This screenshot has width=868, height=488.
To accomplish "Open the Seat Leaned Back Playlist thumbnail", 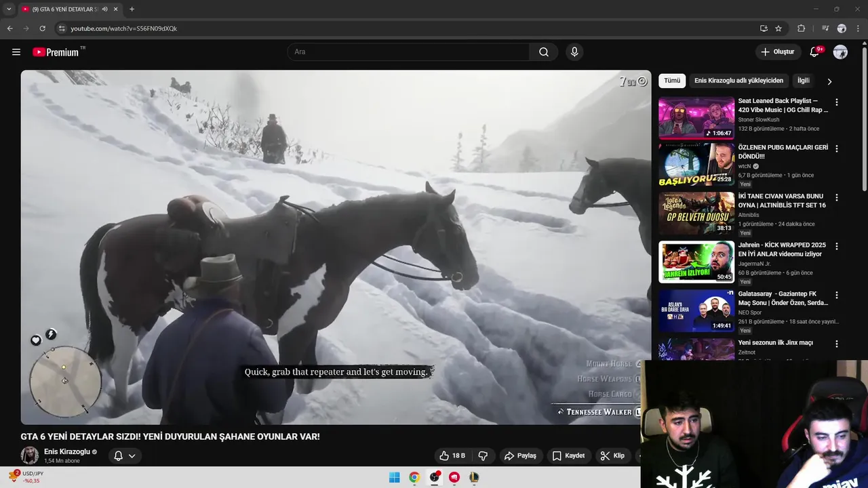I will [696, 117].
